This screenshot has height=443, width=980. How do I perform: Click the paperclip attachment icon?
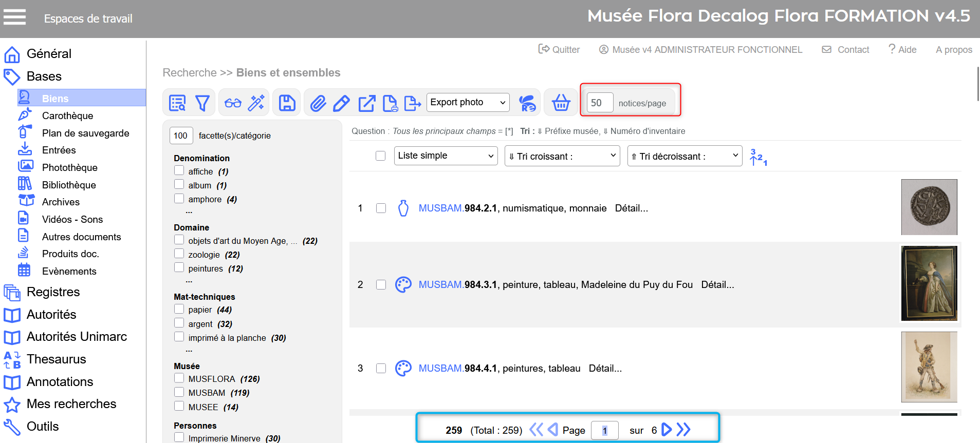318,103
